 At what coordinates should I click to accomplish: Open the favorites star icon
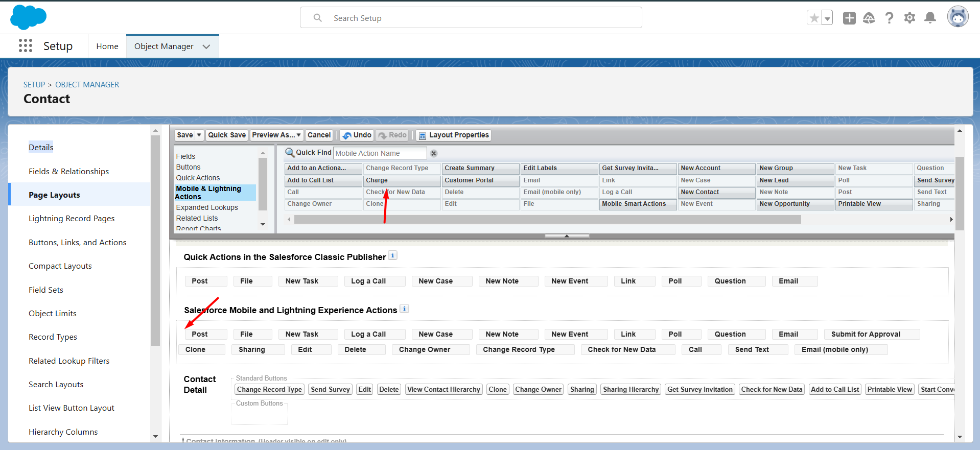tap(814, 18)
